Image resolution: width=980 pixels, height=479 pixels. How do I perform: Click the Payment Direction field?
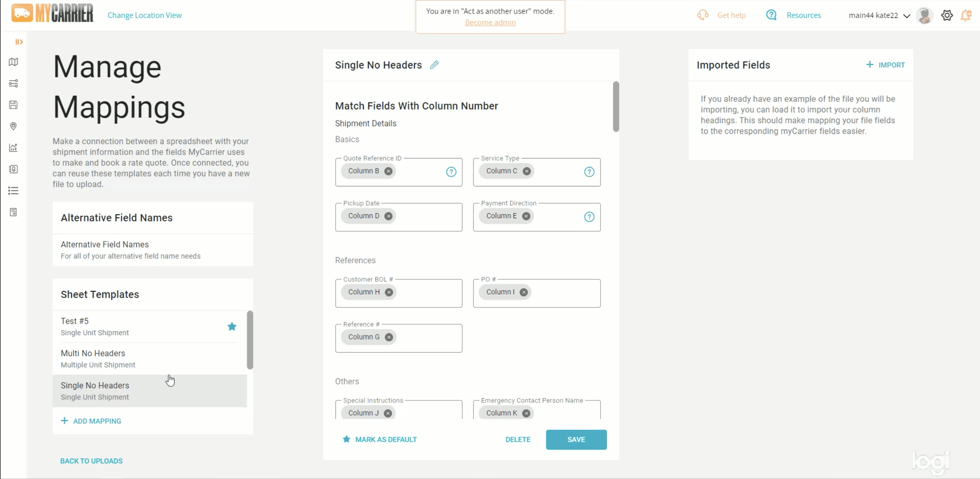[536, 217]
